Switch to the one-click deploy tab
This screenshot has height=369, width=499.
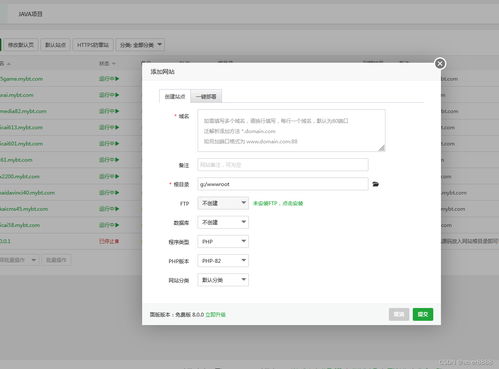coord(206,97)
